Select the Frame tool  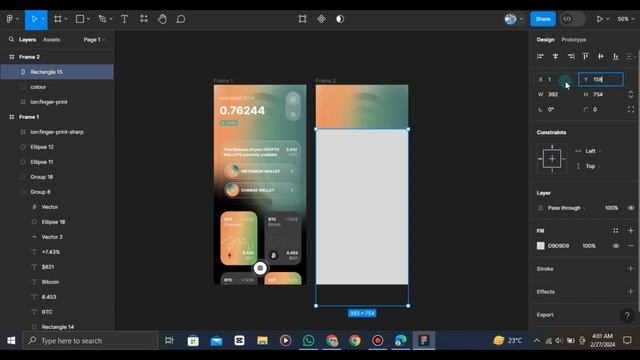[x=58, y=19]
